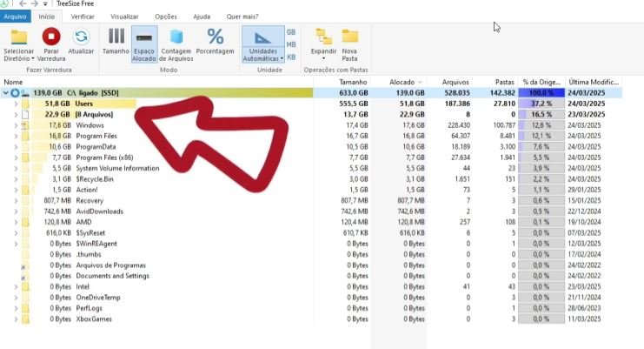Set unit to GB
The width and height of the screenshot is (644, 349).
click(291, 32)
